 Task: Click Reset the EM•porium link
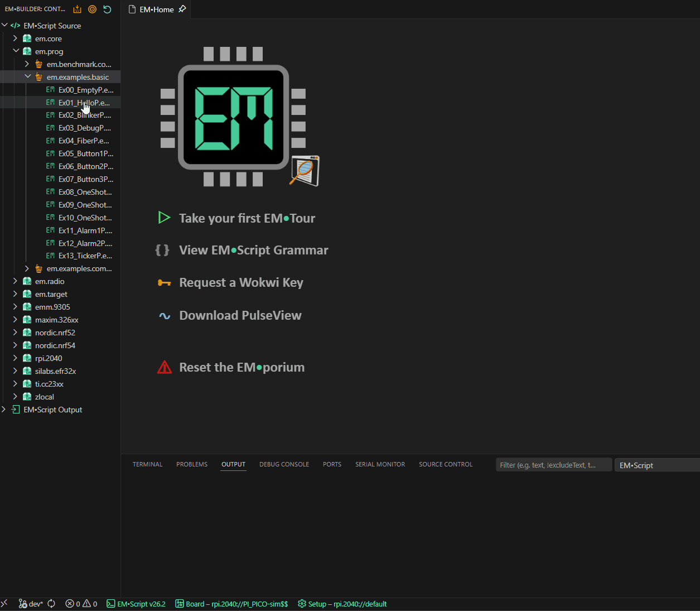tap(242, 367)
